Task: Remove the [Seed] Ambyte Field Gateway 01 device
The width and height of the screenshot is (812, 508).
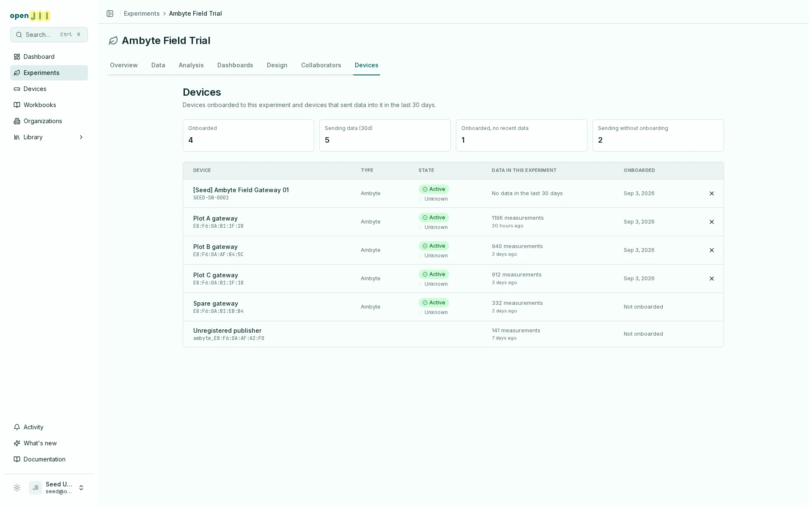Action: coord(711,193)
